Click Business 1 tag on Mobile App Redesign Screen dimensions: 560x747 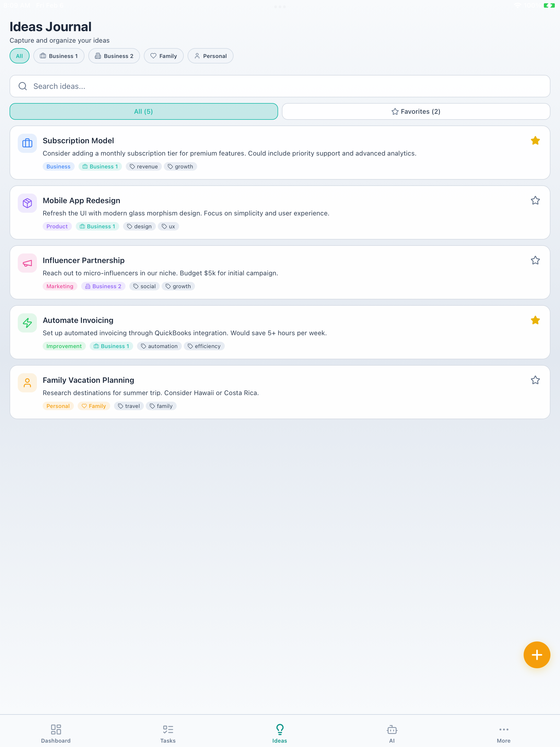(97, 226)
